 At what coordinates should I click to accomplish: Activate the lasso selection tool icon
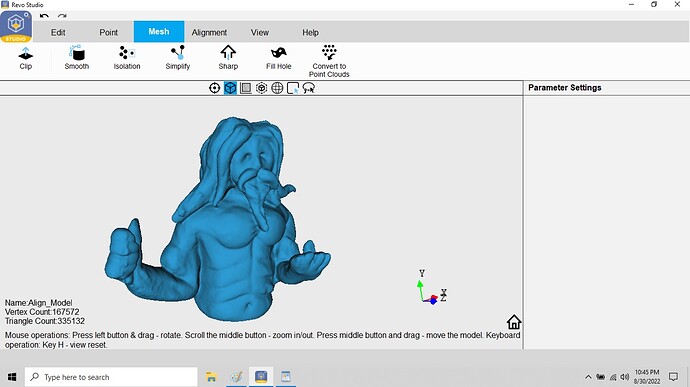pyautogui.click(x=309, y=88)
